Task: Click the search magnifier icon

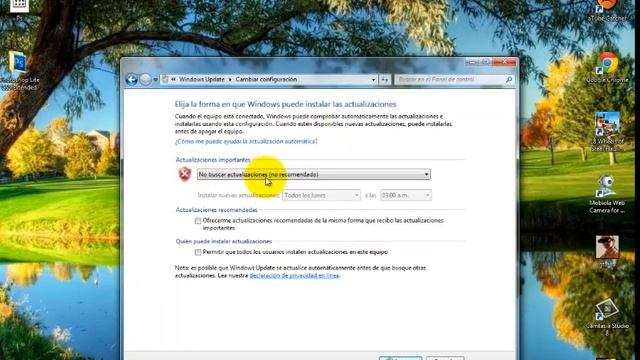Action: tap(509, 80)
